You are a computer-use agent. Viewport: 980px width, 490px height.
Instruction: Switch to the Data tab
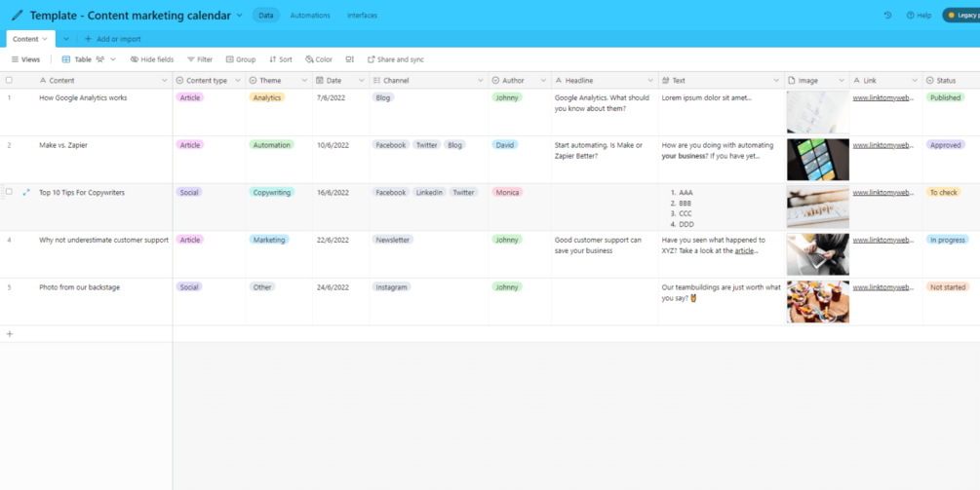pyautogui.click(x=265, y=15)
